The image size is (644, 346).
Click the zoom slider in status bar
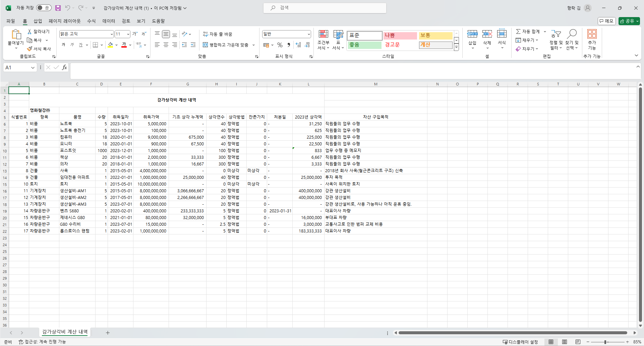point(605,342)
